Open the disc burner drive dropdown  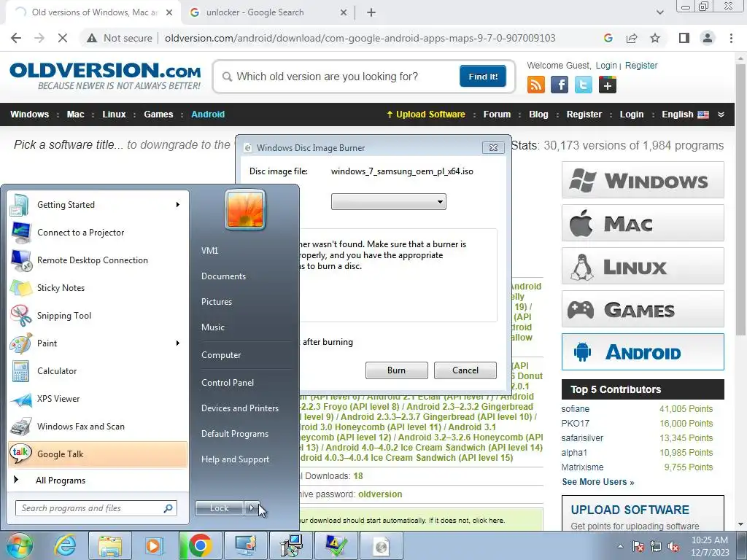click(x=388, y=201)
